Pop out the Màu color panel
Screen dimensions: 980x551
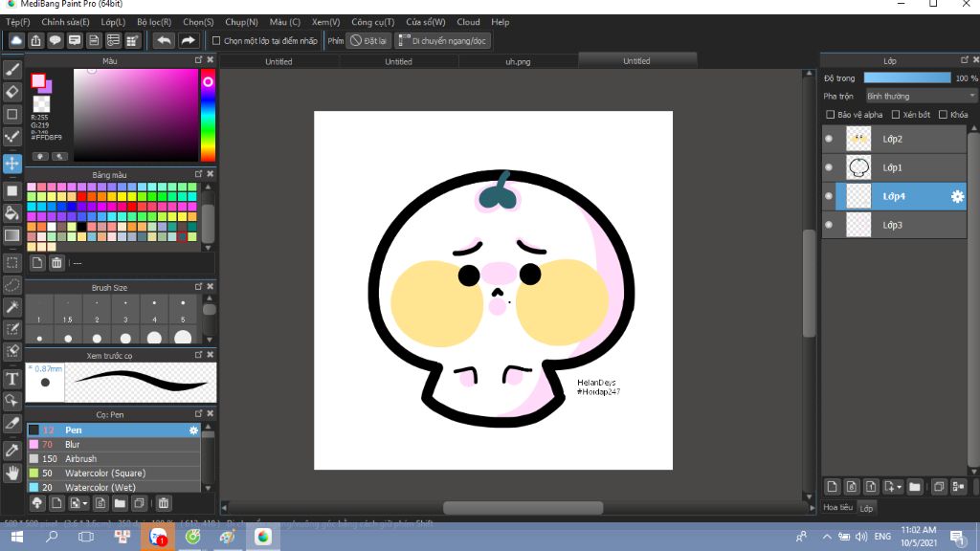[x=199, y=60]
